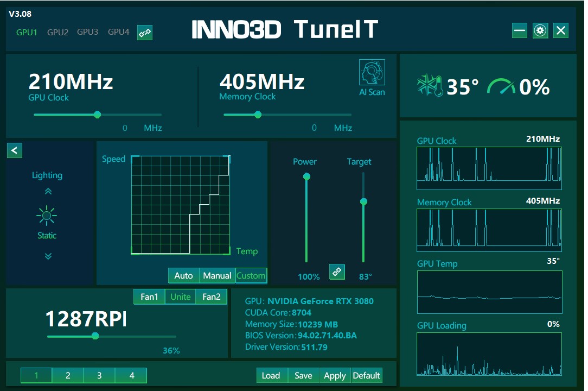
Task: Collapse the side panel with back arrow
Action: pos(14,150)
